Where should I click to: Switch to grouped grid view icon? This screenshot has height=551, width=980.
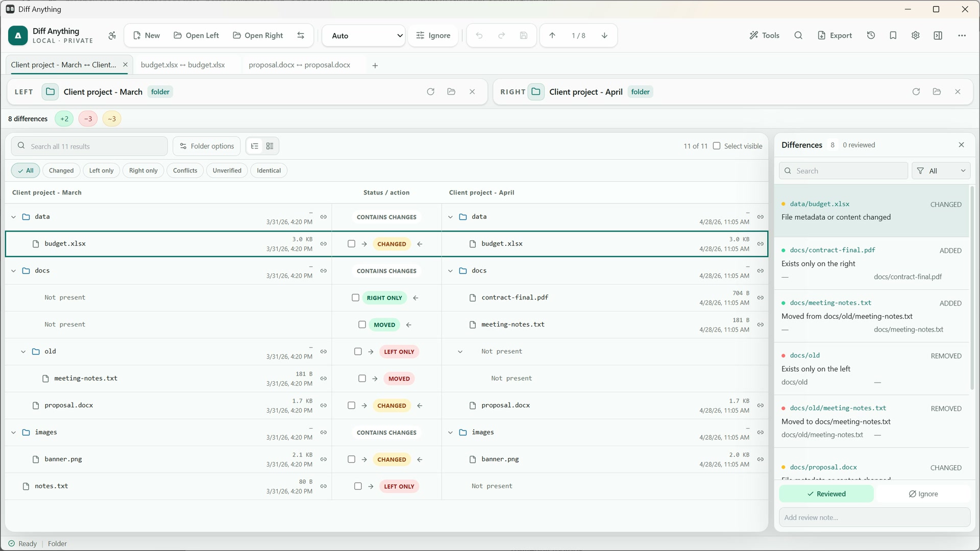click(270, 146)
